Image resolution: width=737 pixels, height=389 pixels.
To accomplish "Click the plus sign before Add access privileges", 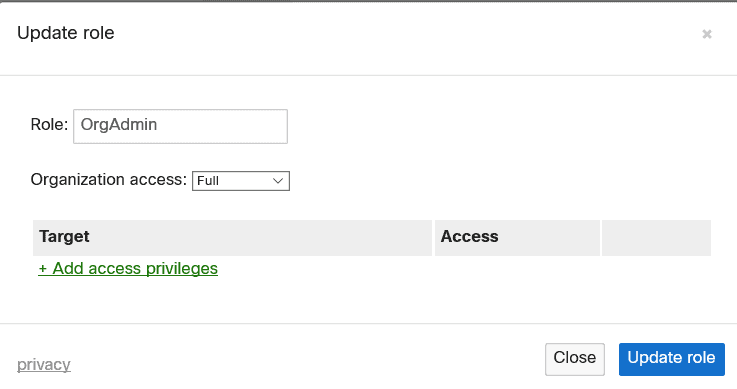I will (42, 269).
